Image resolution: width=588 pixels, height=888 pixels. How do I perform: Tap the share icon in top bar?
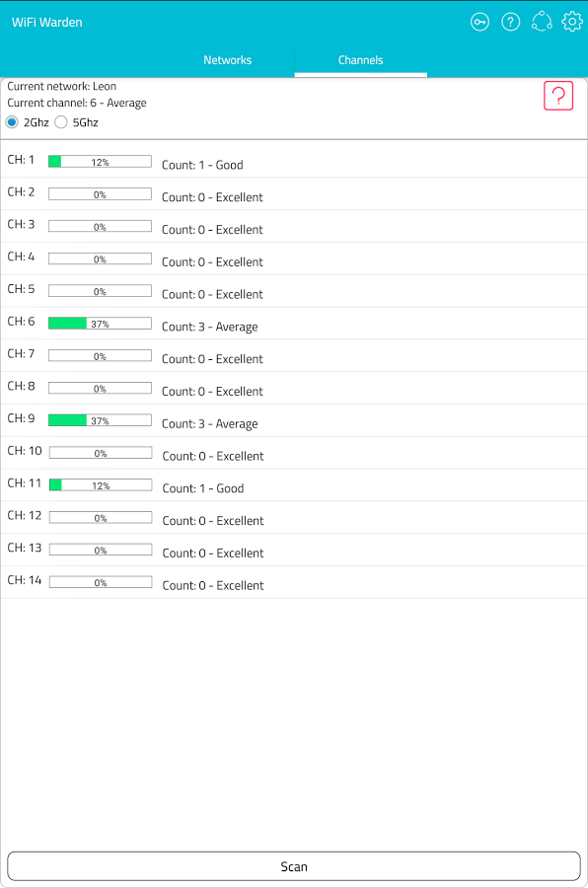click(x=542, y=22)
